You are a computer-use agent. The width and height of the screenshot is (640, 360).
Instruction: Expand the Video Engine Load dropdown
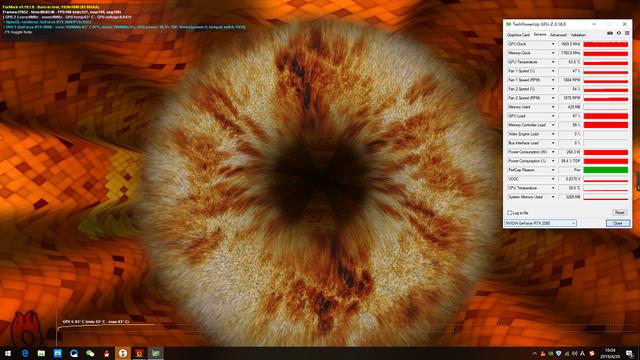[553, 134]
